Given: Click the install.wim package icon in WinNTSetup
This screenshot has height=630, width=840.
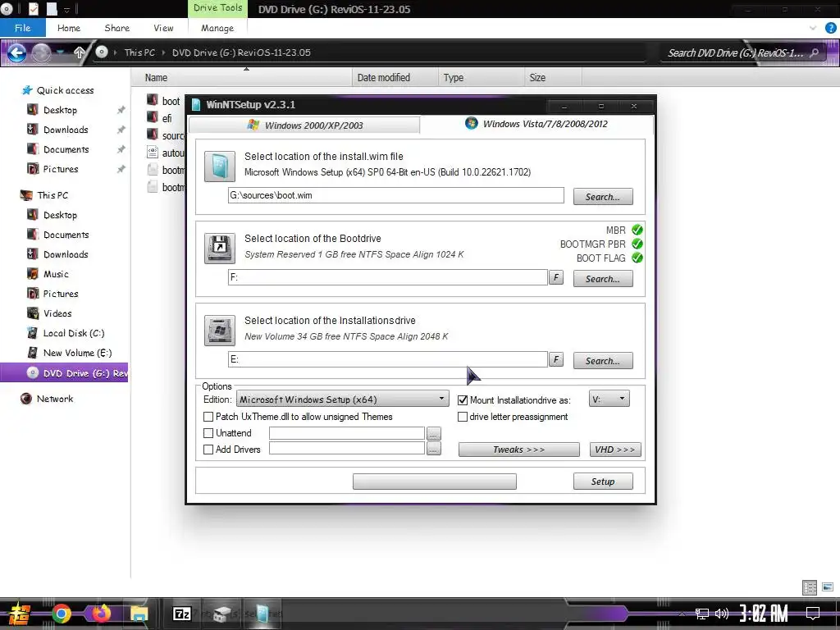Looking at the screenshot, I should tap(220, 167).
